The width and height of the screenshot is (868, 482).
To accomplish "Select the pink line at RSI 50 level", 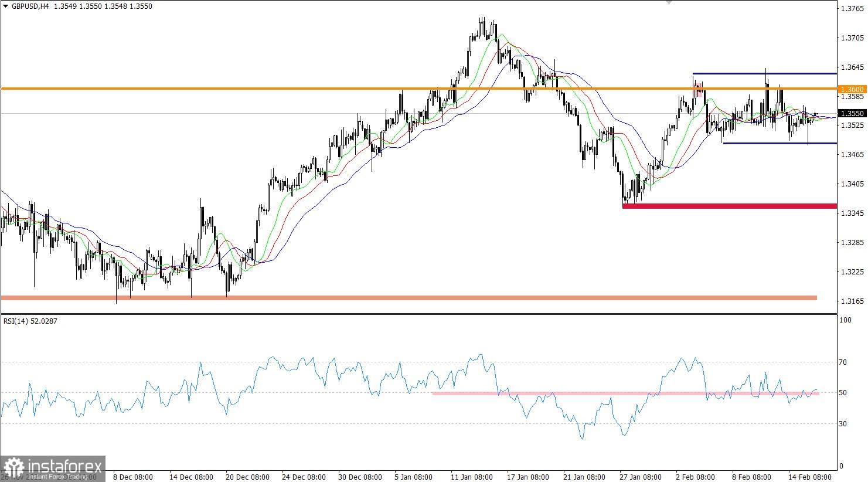I will (x=625, y=393).
